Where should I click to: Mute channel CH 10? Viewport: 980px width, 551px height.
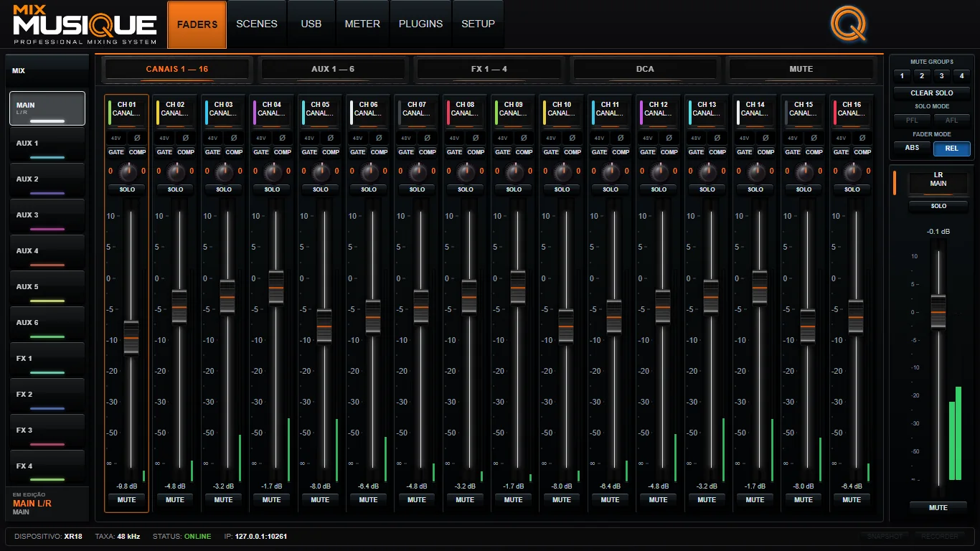point(562,500)
